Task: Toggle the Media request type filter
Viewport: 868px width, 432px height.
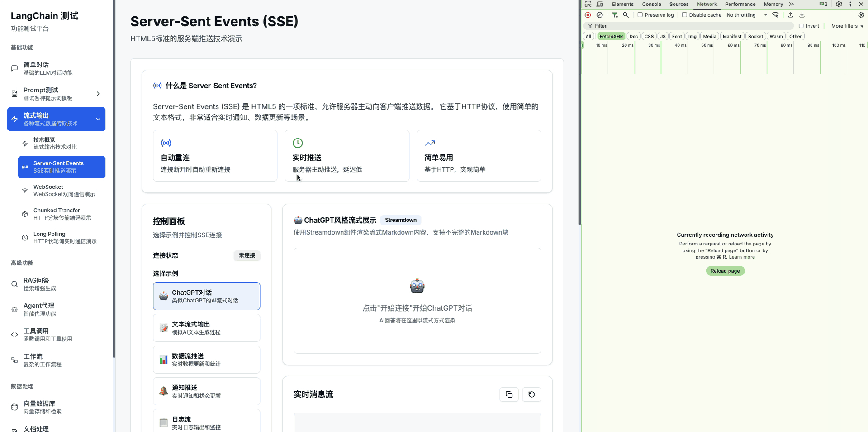Action: coord(710,36)
